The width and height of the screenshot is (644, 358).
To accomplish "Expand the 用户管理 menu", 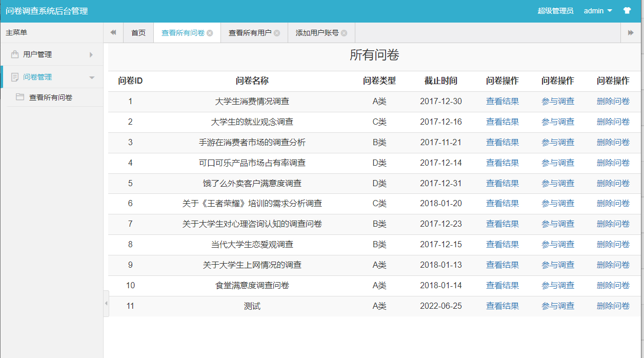I will point(52,54).
